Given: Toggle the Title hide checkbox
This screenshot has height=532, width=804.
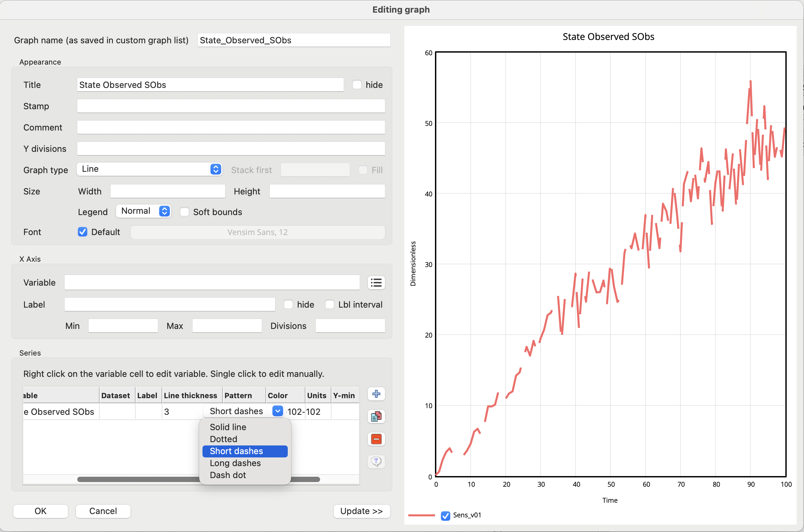Looking at the screenshot, I should tap(357, 85).
